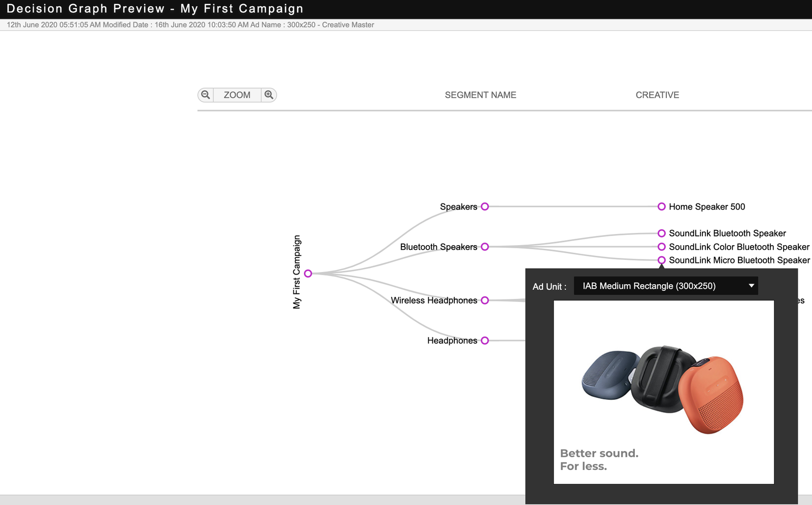Select the Headphones segment node circle
The height and width of the screenshot is (505, 812).
coord(485,341)
